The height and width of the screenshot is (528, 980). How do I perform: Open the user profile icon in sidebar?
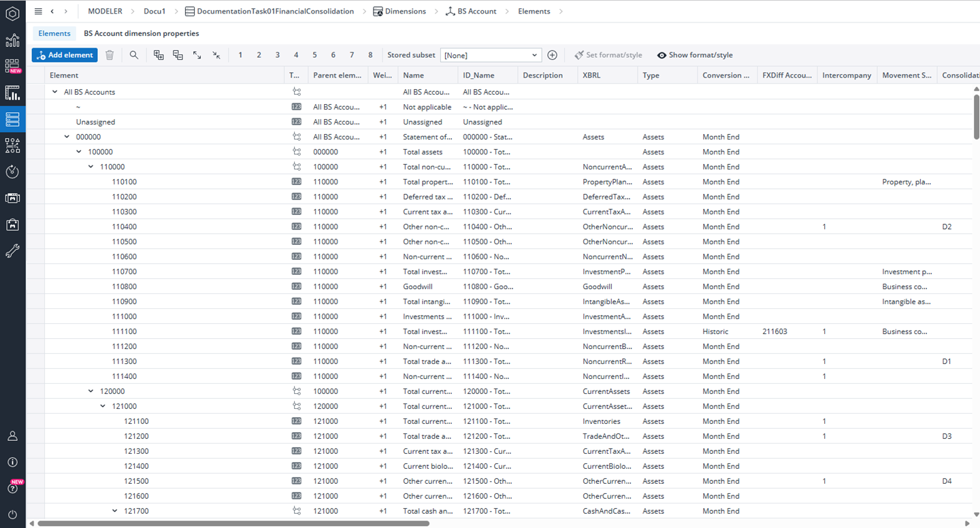point(12,436)
